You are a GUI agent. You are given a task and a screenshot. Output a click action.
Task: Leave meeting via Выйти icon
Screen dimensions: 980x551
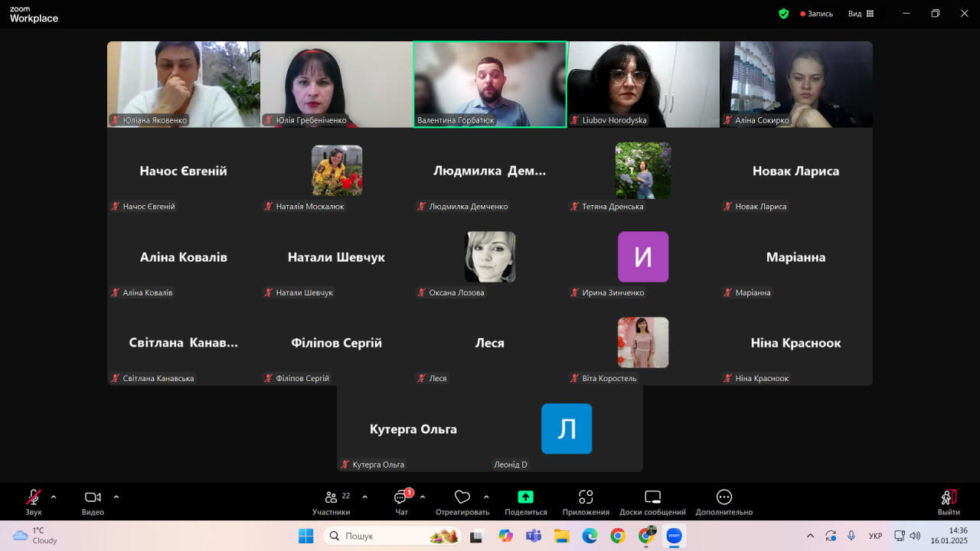[x=949, y=497]
